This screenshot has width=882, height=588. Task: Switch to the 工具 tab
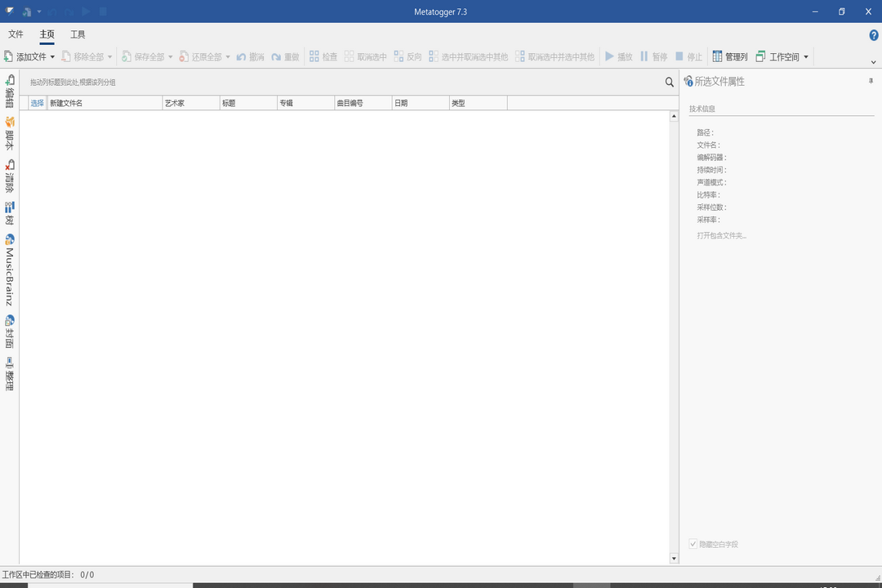tap(78, 34)
